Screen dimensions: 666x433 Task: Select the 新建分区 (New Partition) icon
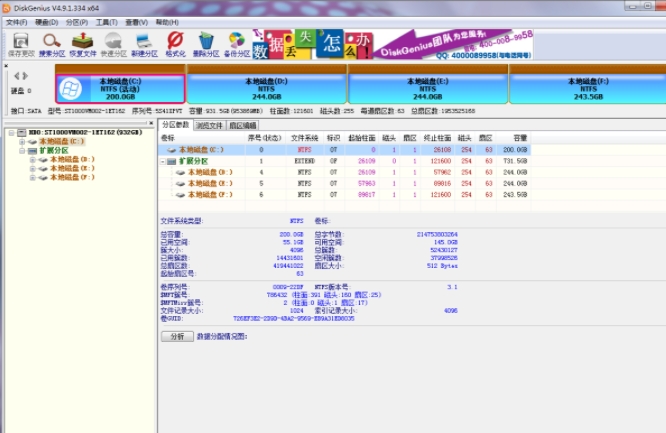point(145,43)
